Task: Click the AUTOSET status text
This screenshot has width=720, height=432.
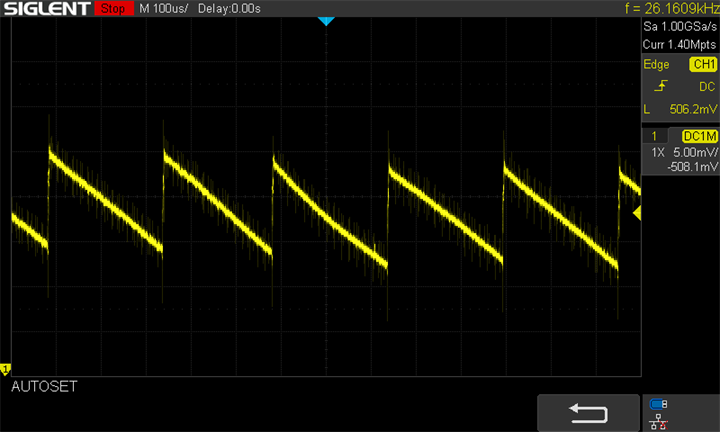Action: pyautogui.click(x=44, y=387)
